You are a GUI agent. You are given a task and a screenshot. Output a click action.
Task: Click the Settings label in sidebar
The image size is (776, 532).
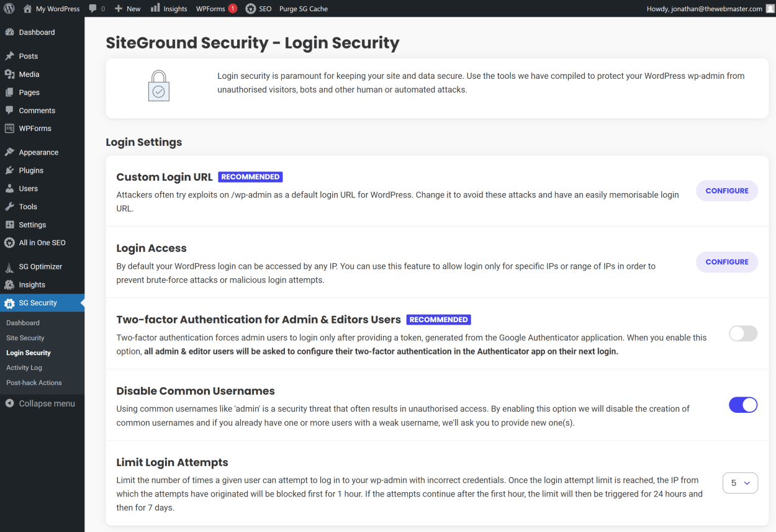(x=32, y=225)
